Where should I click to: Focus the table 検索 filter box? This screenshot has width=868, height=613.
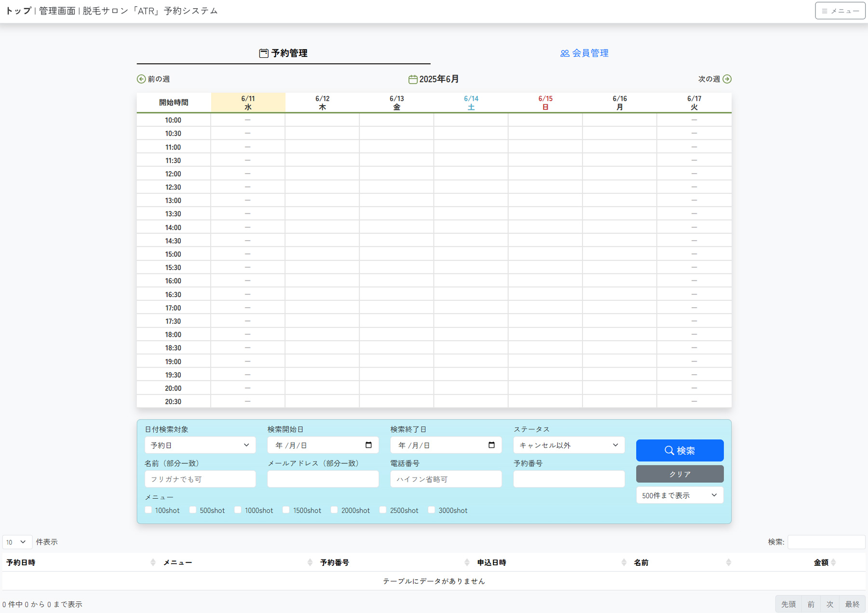(827, 542)
